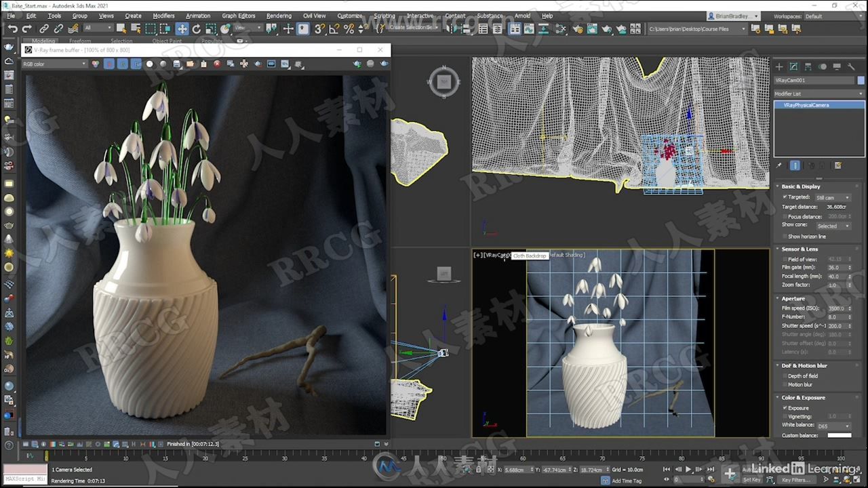Viewport: 868px width, 488px height.
Task: Click the Save image icon in V-Ray frame buffer
Action: click(176, 64)
